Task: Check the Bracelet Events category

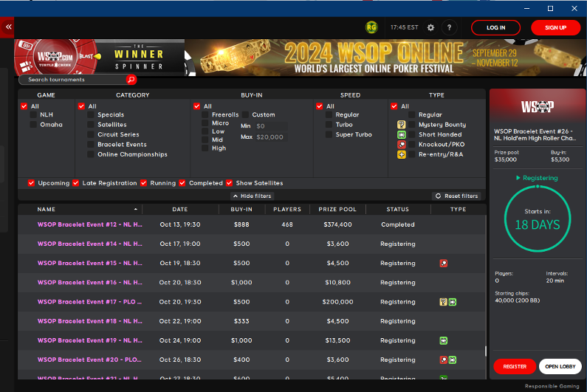Action: click(x=91, y=145)
